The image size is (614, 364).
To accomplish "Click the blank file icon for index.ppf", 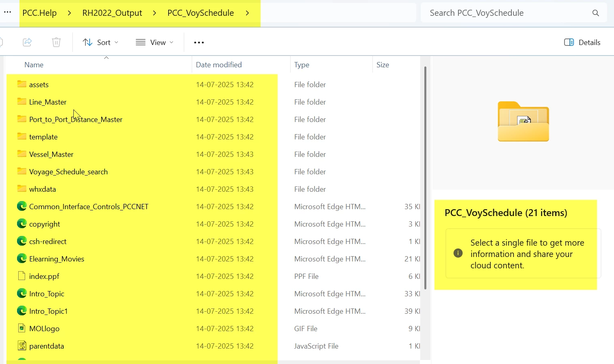I will click(22, 276).
